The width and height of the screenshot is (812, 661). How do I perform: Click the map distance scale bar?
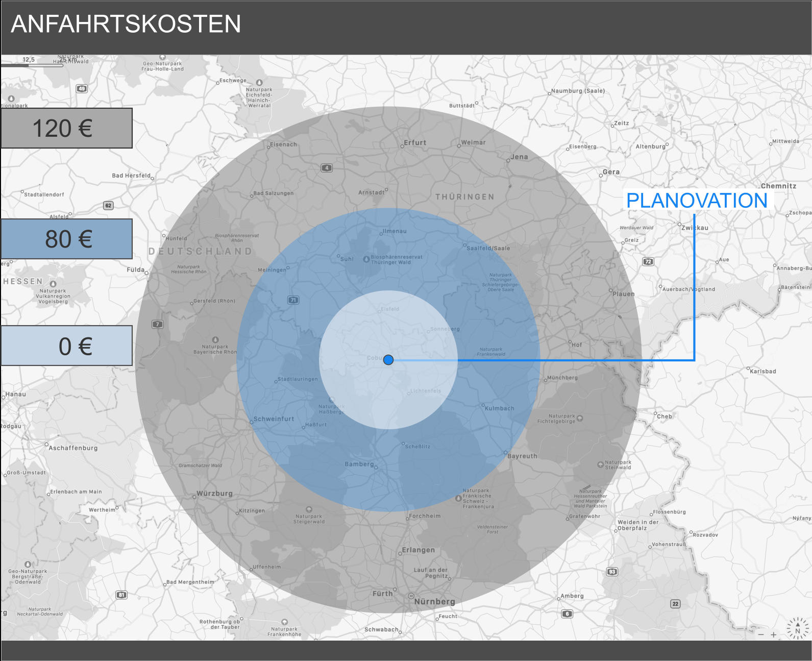pos(32,65)
